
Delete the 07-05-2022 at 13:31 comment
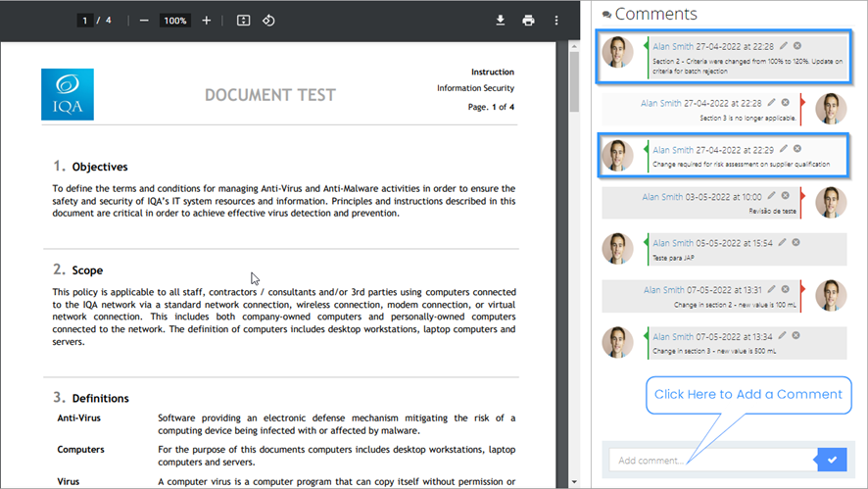click(x=785, y=289)
